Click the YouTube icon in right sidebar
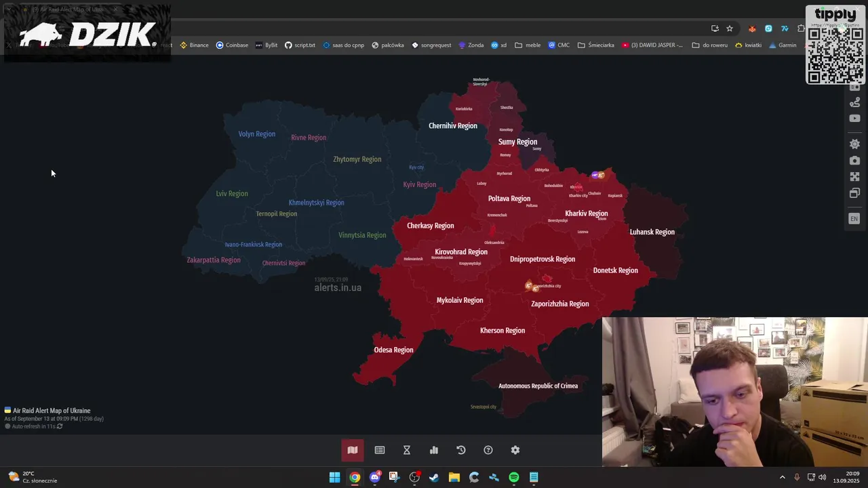Screen dimensions: 868x488 (x=854, y=119)
